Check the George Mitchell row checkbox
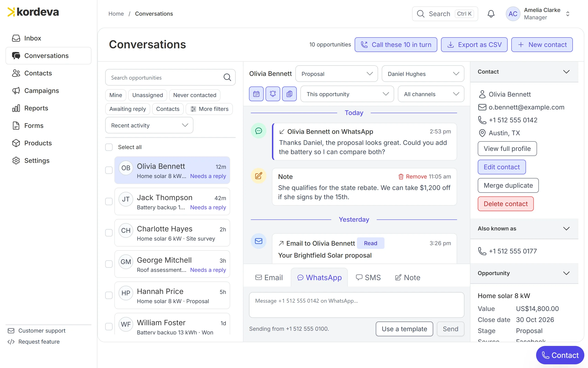 tap(109, 264)
